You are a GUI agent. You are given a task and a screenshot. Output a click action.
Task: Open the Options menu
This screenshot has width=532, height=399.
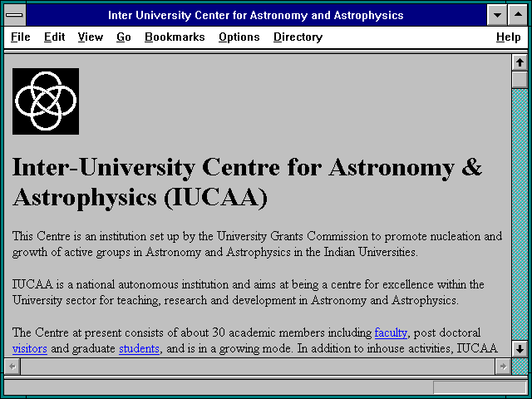click(239, 37)
